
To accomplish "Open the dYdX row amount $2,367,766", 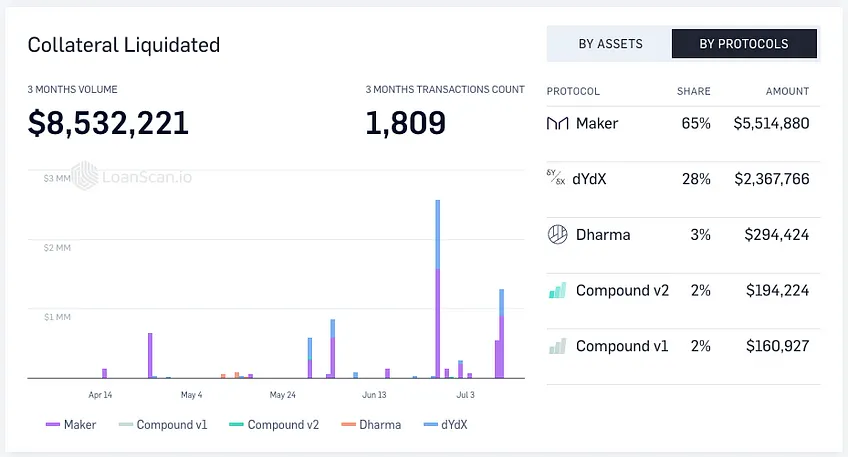I will [772, 179].
